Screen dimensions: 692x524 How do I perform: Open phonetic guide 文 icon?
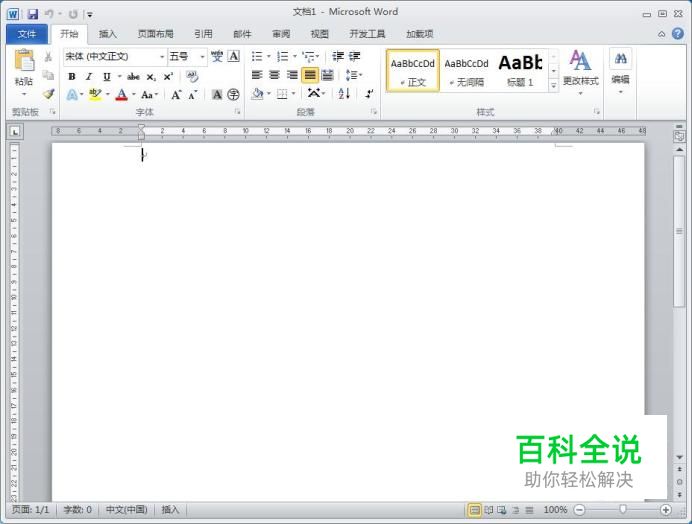click(x=217, y=56)
